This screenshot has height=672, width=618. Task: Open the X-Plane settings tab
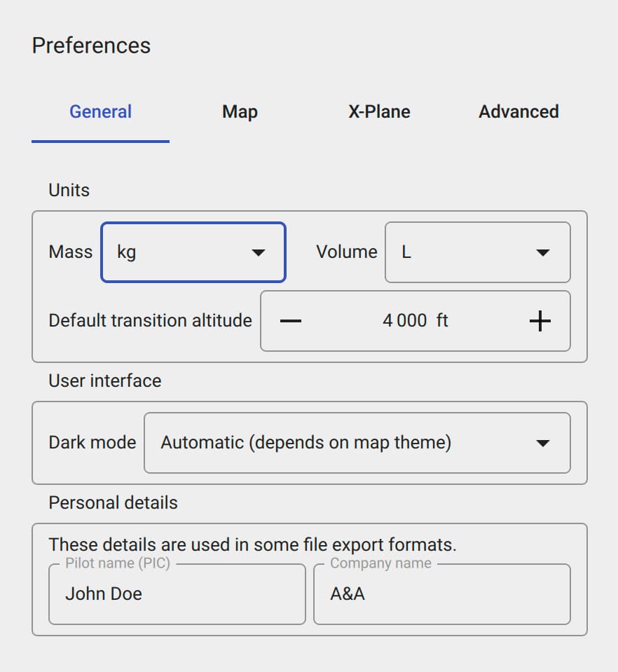379,112
